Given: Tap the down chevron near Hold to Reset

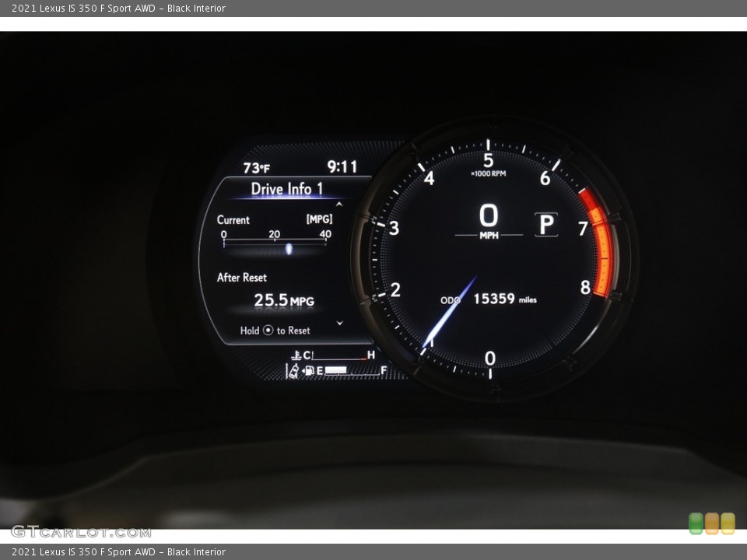Looking at the screenshot, I should pyautogui.click(x=340, y=323).
